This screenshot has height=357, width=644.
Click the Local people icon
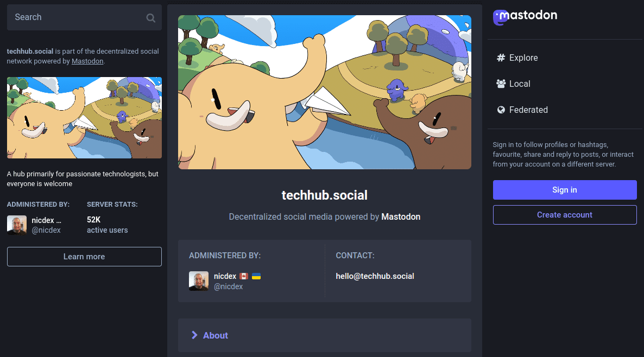tap(501, 84)
